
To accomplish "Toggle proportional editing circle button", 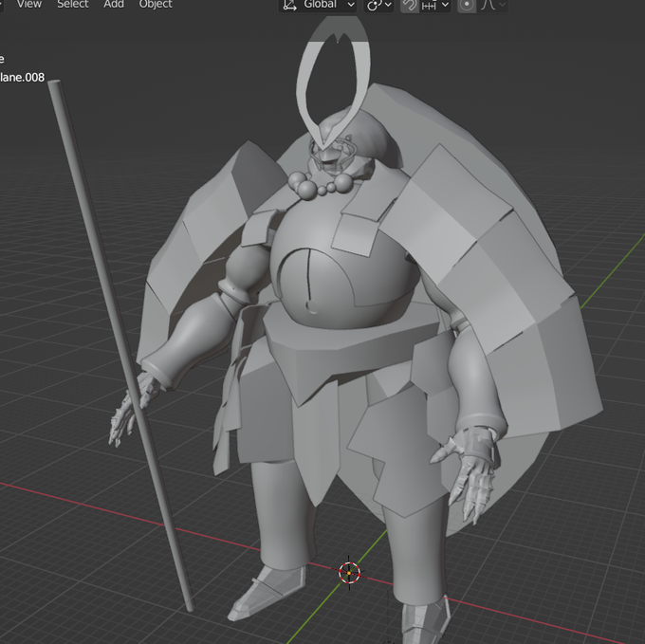I will click(467, 5).
